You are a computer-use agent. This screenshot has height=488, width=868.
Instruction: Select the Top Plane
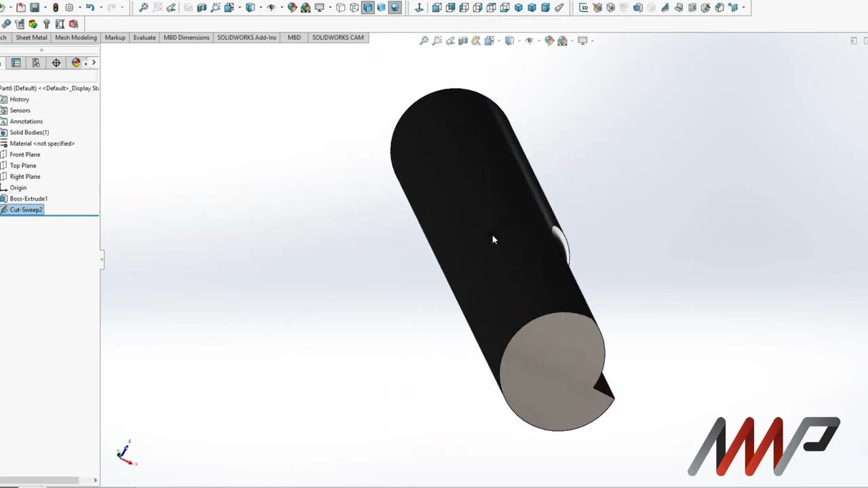(x=23, y=165)
